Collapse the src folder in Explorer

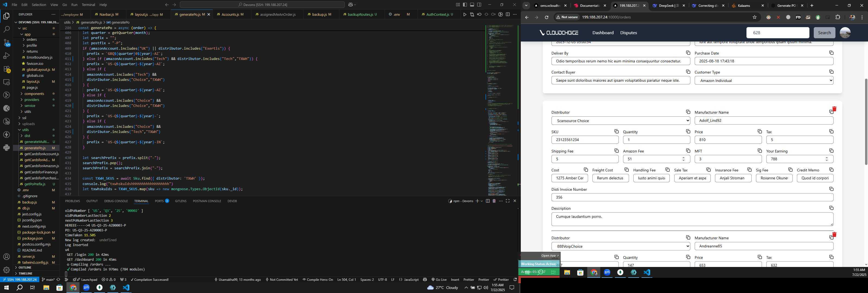click(25, 28)
